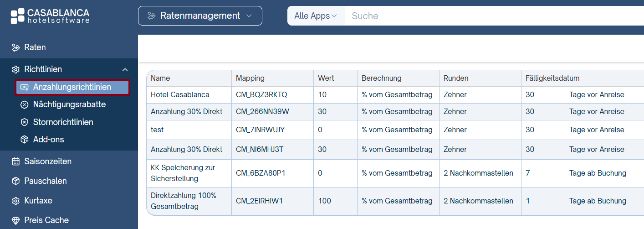Click mapping code CM_NI6MHJ3T
This screenshot has width=644, height=229.
(x=260, y=150)
